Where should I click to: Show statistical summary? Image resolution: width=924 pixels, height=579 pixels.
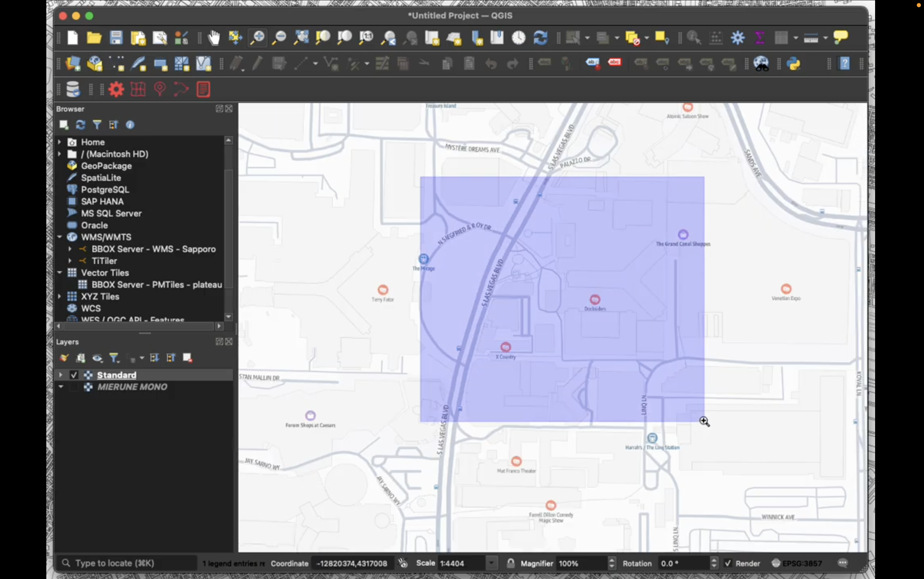[760, 38]
